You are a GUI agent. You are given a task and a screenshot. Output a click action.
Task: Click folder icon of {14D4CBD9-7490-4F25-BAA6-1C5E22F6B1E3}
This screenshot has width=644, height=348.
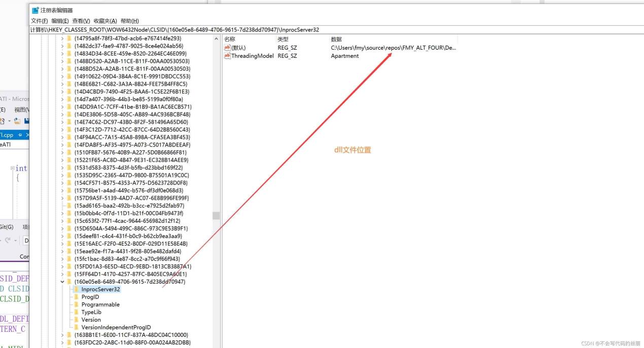[x=69, y=92]
